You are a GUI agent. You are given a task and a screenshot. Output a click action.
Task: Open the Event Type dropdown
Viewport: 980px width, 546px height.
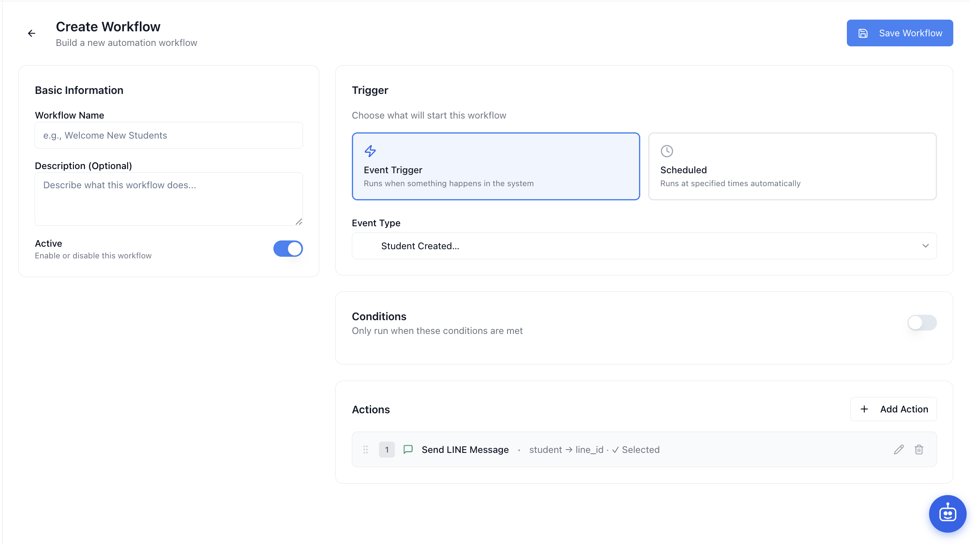pos(644,246)
